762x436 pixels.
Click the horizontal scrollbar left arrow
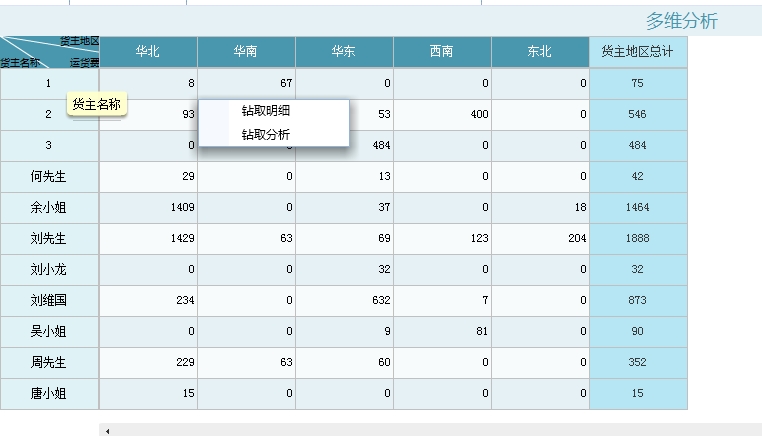point(107,431)
